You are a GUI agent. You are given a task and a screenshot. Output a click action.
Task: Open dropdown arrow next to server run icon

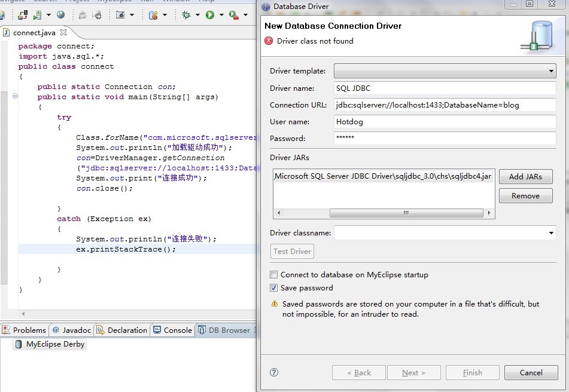pyautogui.click(x=48, y=15)
